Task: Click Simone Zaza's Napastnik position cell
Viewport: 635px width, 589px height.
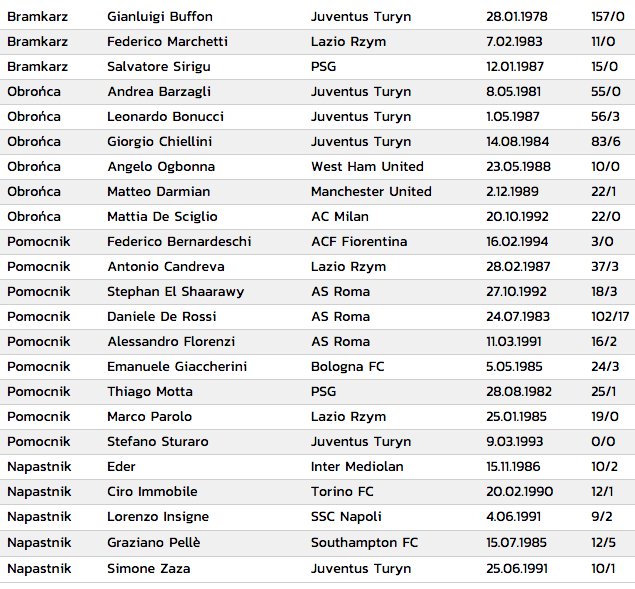Action: tap(39, 569)
